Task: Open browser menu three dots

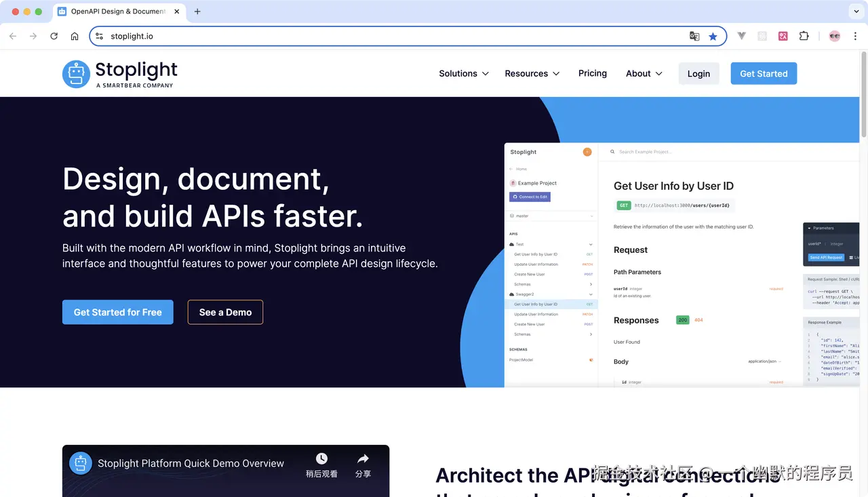Action: (x=855, y=36)
